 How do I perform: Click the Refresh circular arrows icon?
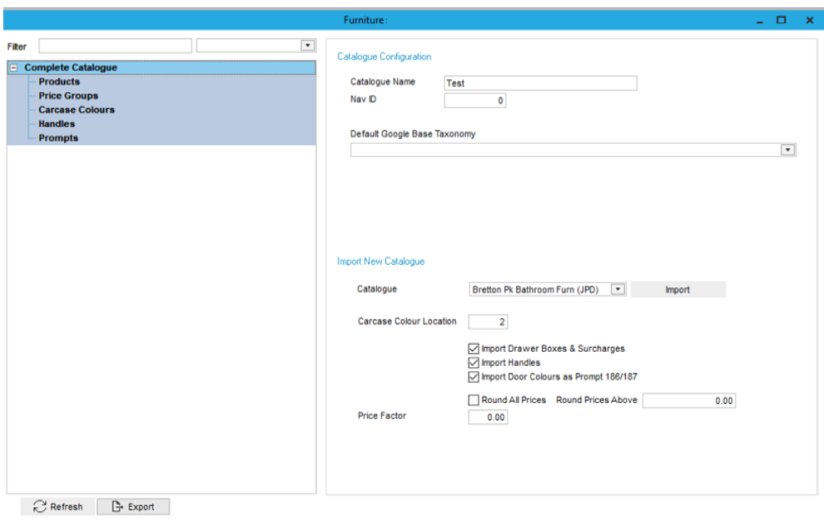coord(39,507)
